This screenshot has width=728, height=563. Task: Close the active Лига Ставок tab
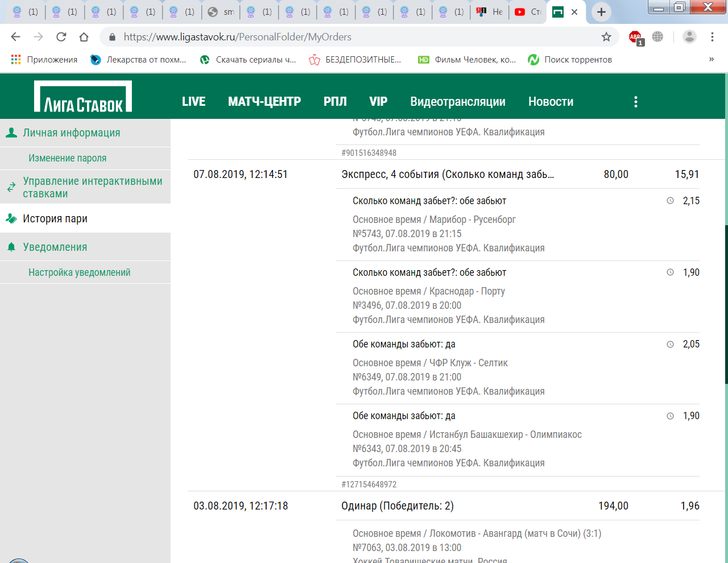coord(574,12)
